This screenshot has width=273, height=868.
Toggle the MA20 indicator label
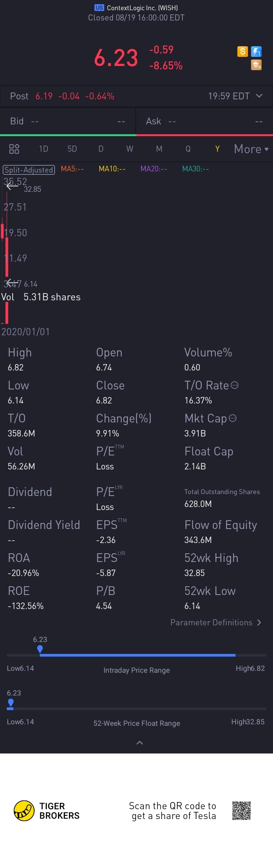point(154,169)
